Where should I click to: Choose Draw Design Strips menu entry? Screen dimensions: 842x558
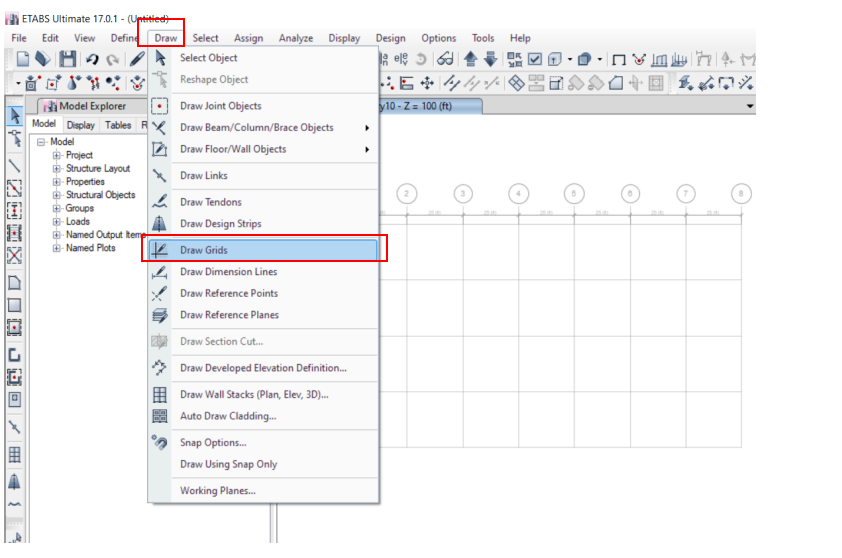pyautogui.click(x=263, y=223)
